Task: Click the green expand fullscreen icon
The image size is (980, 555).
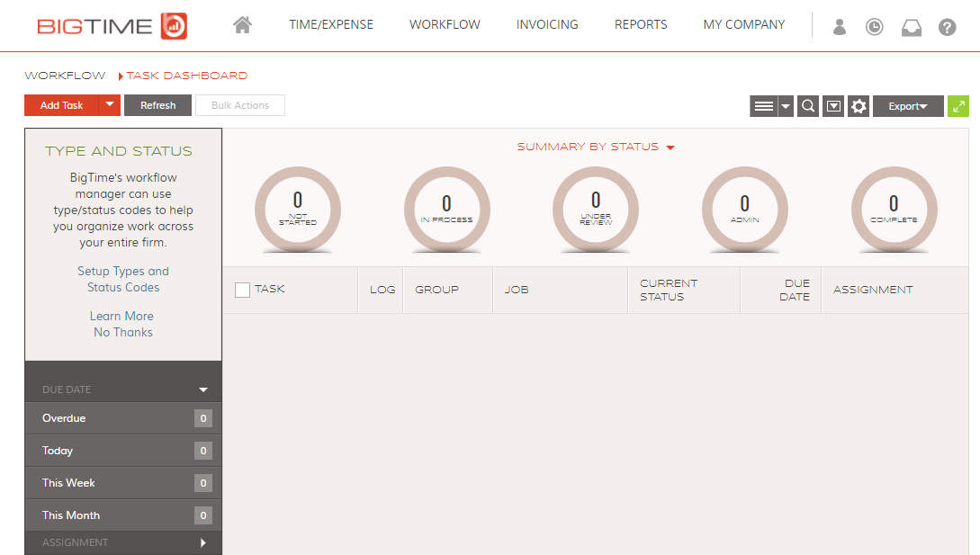Action: pos(958,106)
